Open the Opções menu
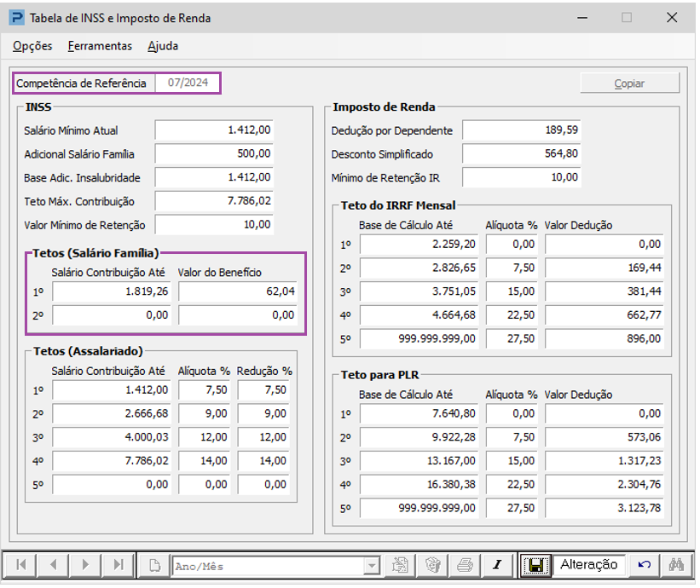 click(32, 46)
